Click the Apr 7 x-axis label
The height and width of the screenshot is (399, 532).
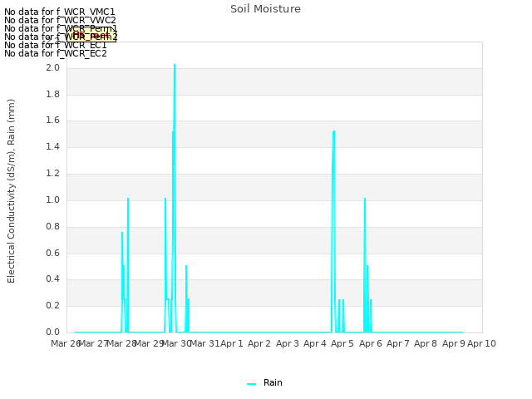pyautogui.click(x=398, y=343)
